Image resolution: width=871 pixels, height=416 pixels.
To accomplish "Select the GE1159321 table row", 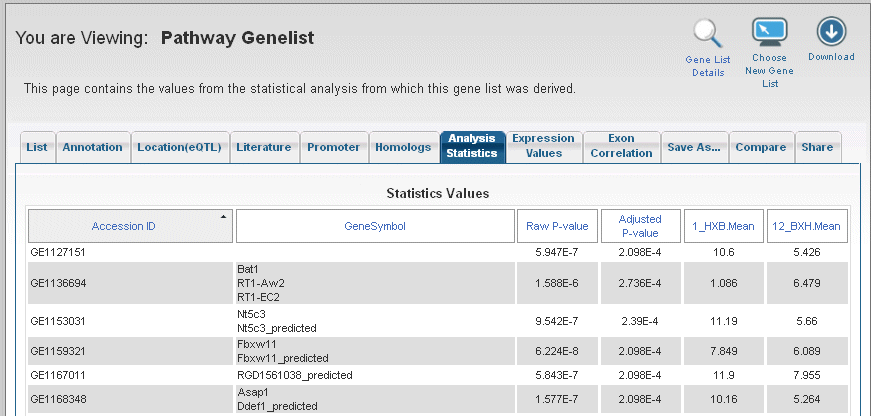I will (438, 351).
